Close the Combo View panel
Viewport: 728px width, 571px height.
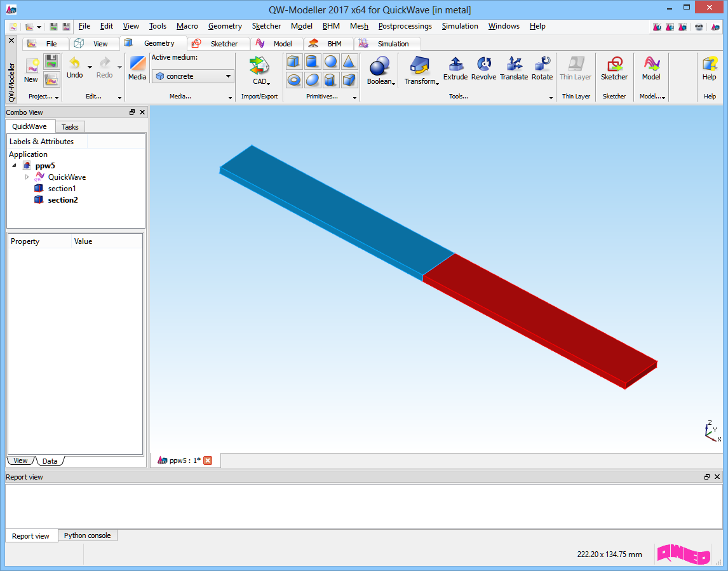tap(142, 112)
